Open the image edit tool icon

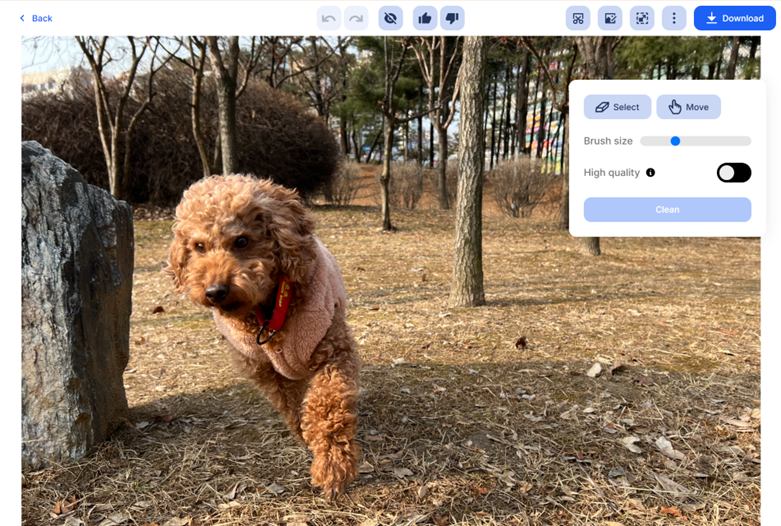click(610, 18)
